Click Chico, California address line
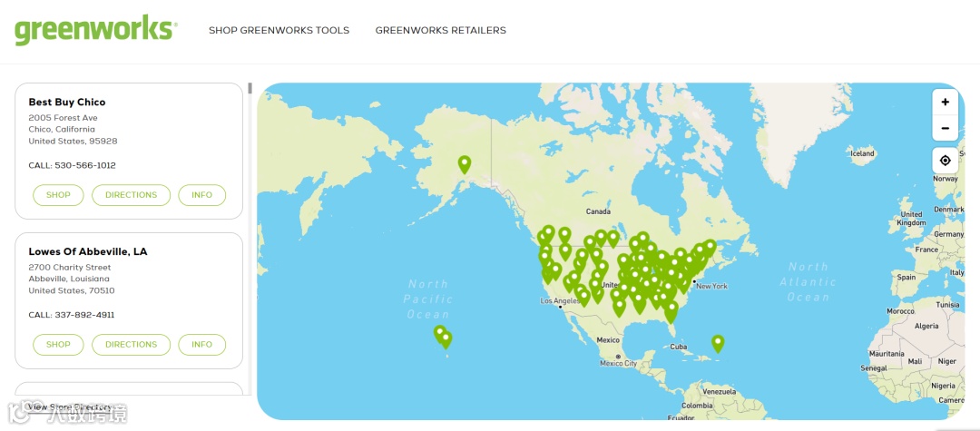This screenshot has width=980, height=431. point(62,129)
